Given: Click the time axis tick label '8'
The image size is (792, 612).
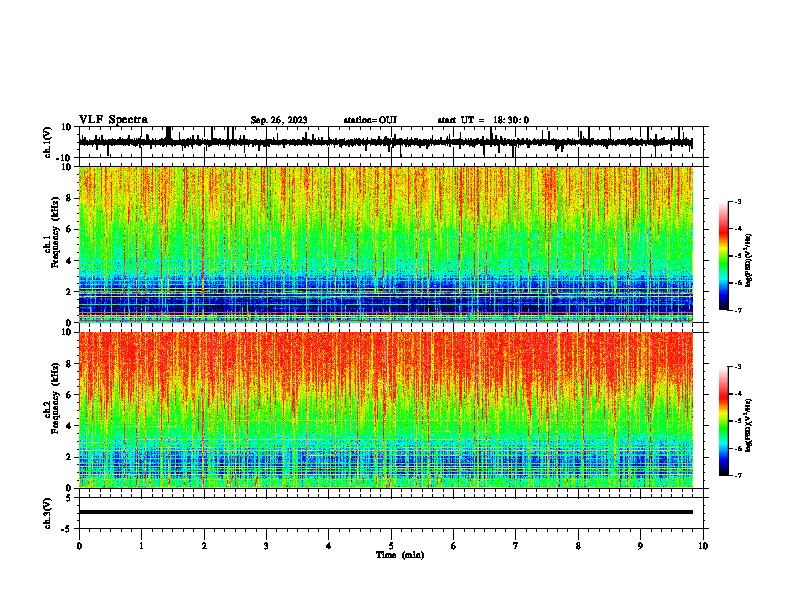Looking at the screenshot, I should tap(578, 546).
